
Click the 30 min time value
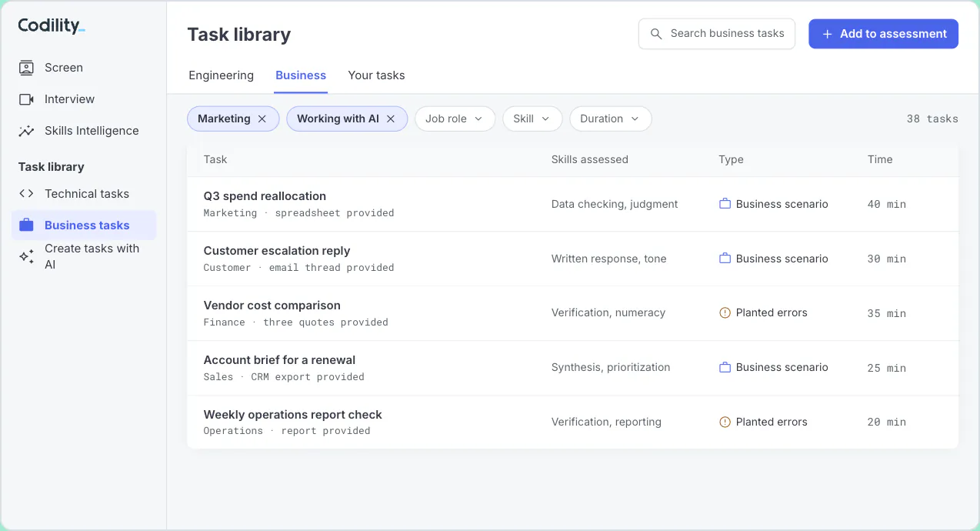pos(887,259)
